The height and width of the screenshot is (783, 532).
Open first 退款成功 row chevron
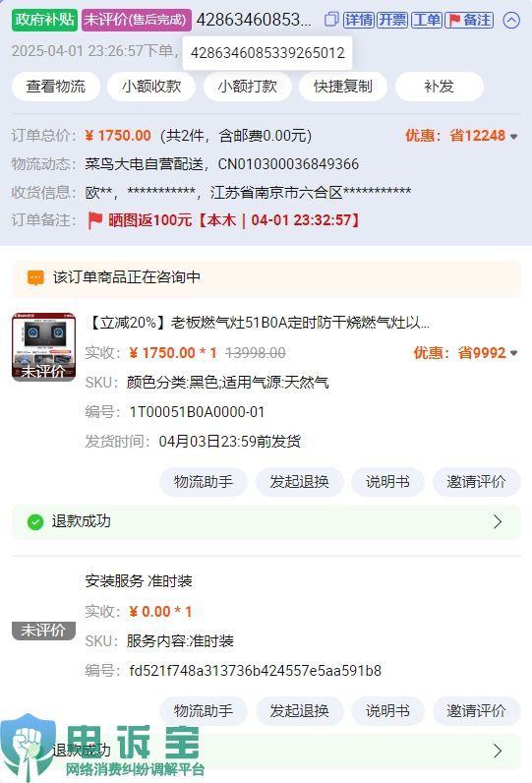[498, 521]
